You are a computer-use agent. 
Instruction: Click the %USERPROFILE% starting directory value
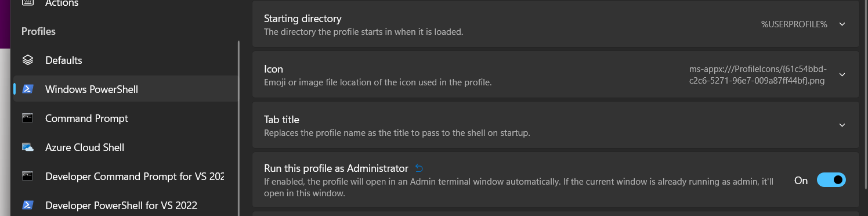[x=794, y=24]
